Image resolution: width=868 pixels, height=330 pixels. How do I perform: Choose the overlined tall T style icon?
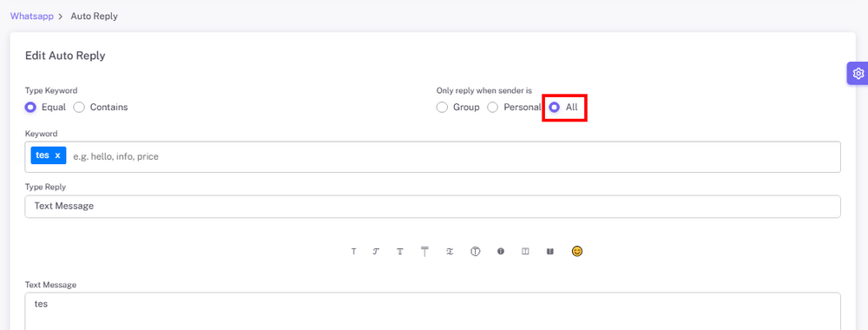424,251
